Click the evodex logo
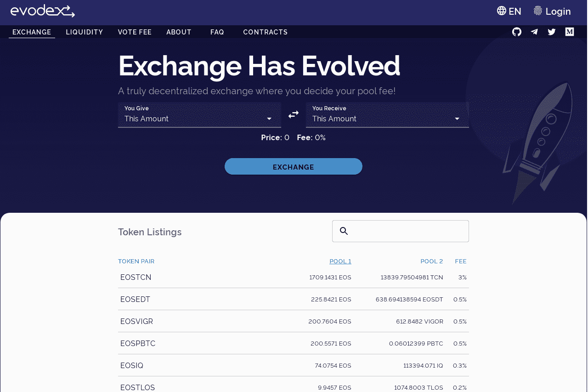Image resolution: width=588 pixels, height=392 pixels. pos(42,11)
